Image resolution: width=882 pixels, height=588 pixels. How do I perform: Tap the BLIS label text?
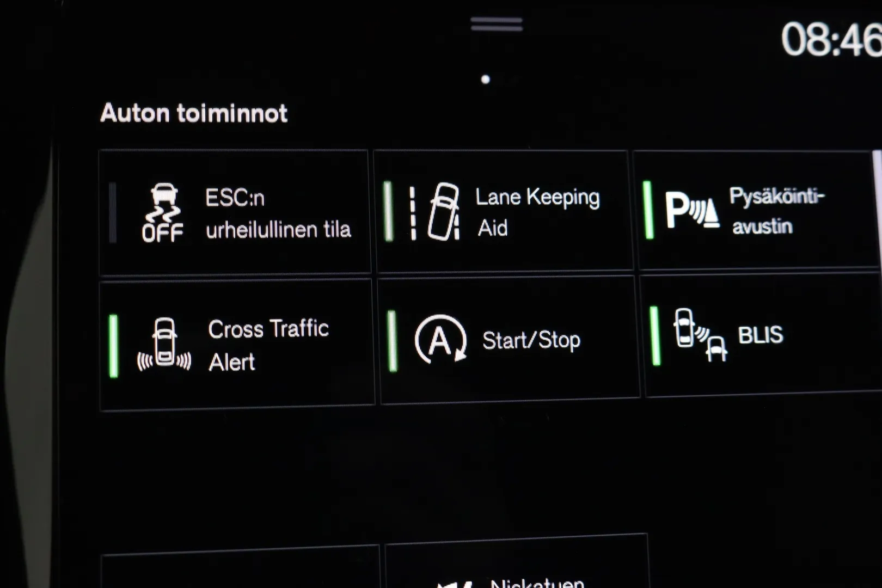[x=761, y=335]
